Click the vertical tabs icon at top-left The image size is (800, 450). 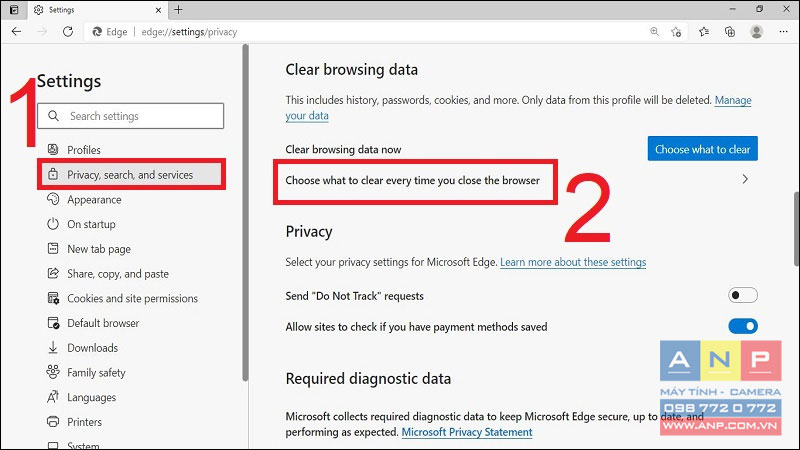[x=14, y=9]
